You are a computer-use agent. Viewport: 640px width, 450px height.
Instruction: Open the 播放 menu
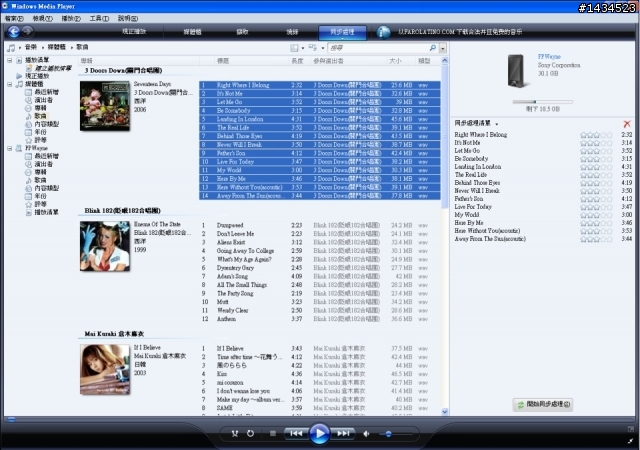(71, 18)
